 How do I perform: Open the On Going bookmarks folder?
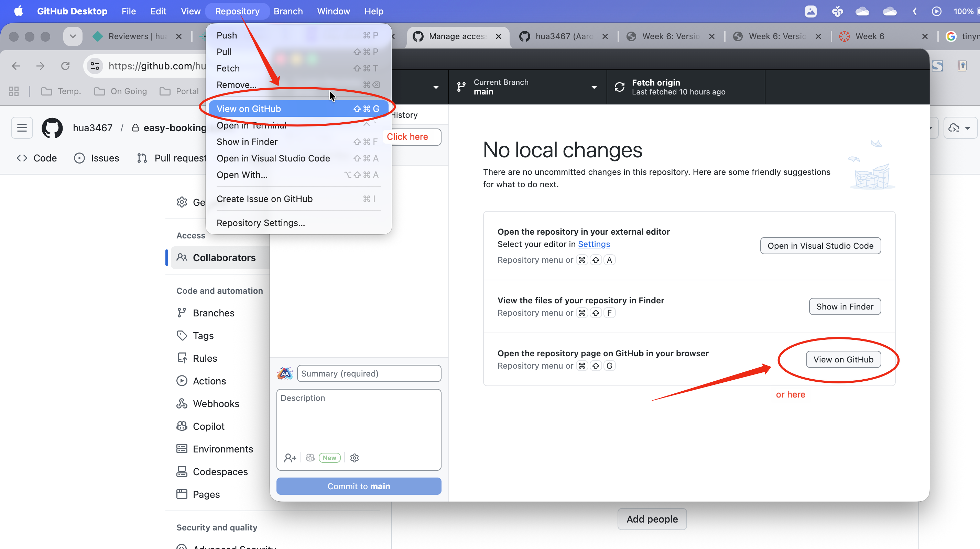(x=120, y=91)
